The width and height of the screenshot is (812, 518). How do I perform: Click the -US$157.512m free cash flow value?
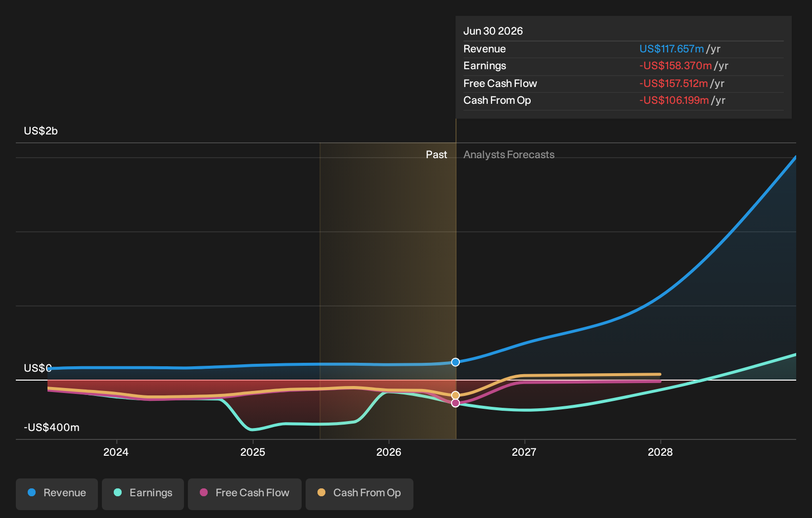(x=674, y=84)
